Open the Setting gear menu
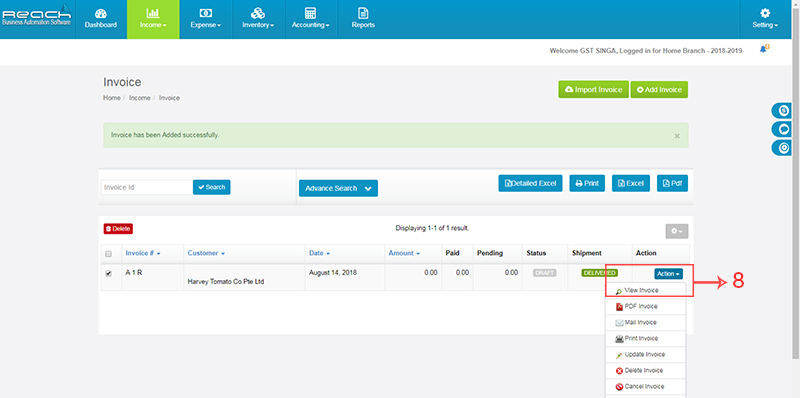The width and height of the screenshot is (800, 398). [x=765, y=19]
